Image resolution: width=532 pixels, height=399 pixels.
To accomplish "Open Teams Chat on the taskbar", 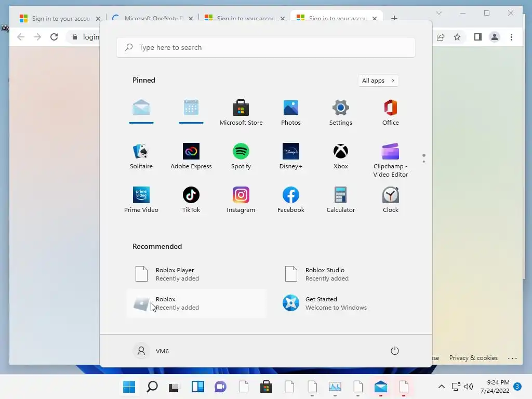I will [x=220, y=387].
